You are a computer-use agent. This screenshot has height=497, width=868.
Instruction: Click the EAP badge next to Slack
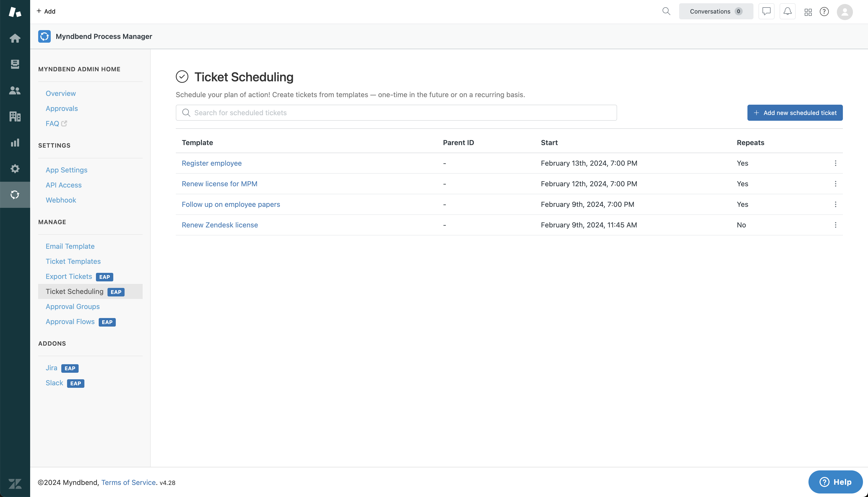click(x=75, y=383)
